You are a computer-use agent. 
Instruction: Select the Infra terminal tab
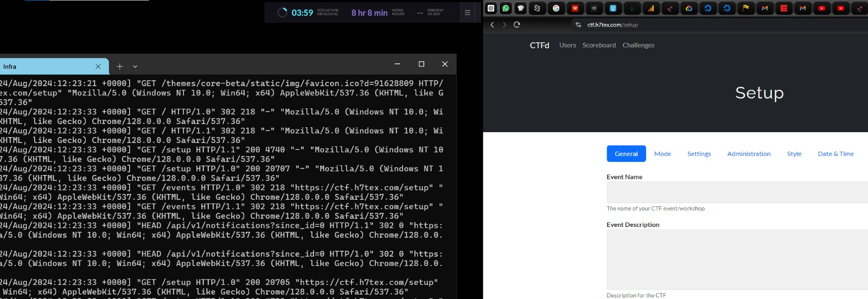(x=43, y=67)
